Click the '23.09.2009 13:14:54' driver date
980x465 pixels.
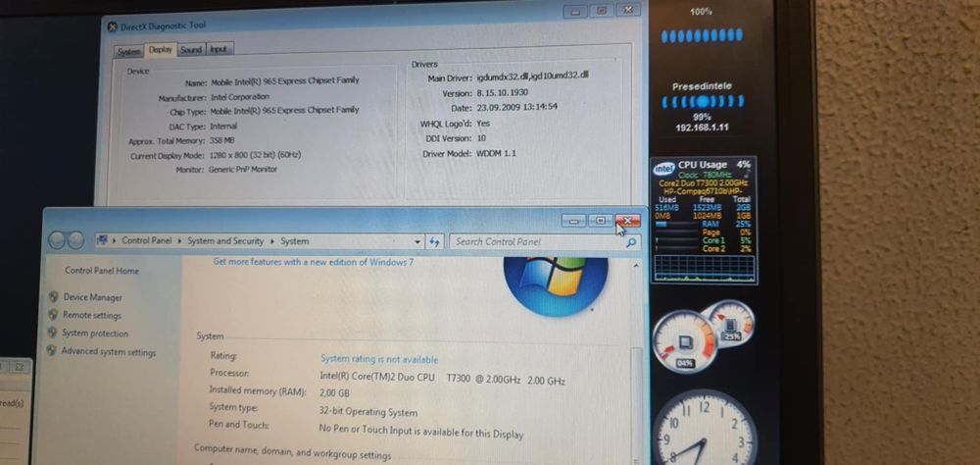pos(516,107)
